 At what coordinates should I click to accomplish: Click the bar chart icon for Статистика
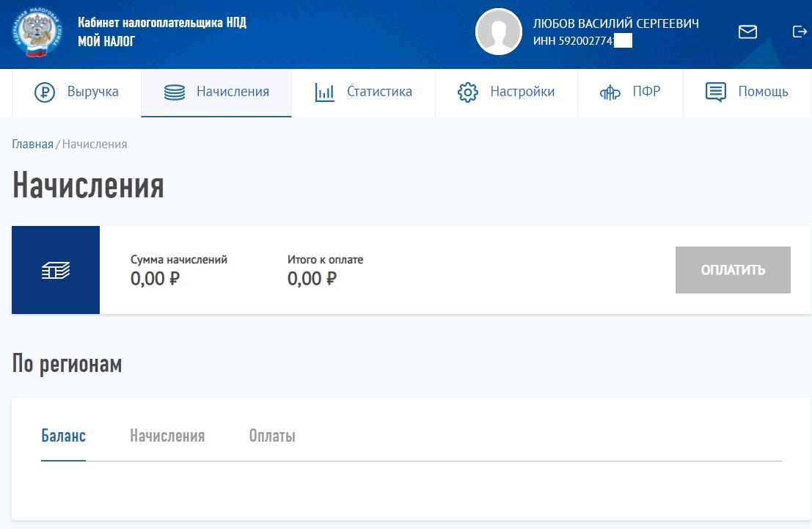324,92
